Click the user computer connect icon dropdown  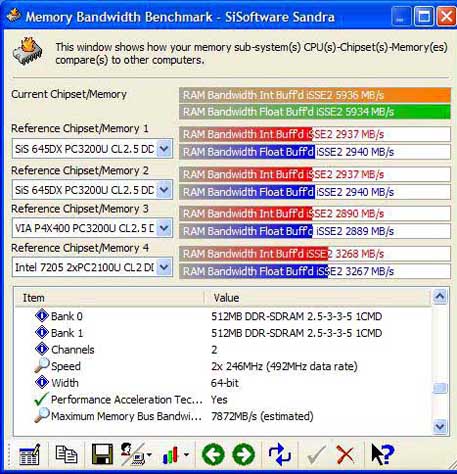pos(135,454)
